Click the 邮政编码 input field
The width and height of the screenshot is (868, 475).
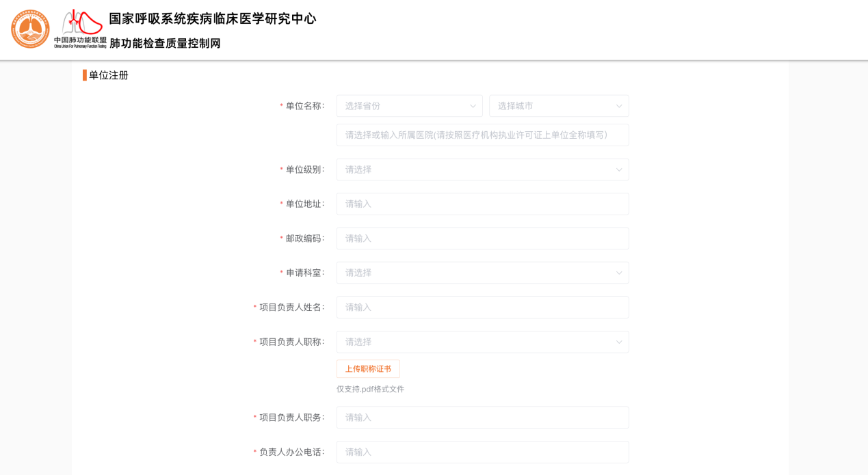point(482,239)
